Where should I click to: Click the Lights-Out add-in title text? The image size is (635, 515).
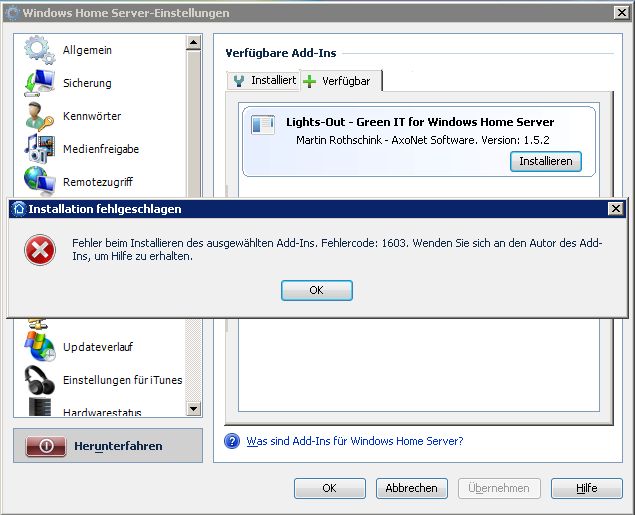(420, 122)
